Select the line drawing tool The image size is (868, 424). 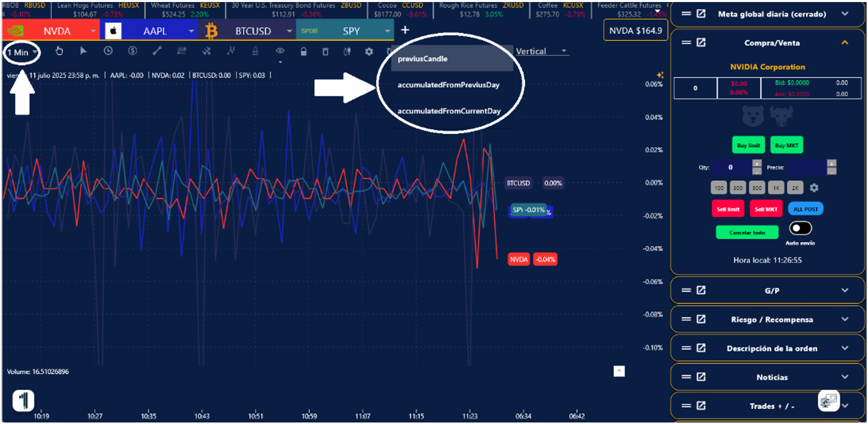pos(157,51)
